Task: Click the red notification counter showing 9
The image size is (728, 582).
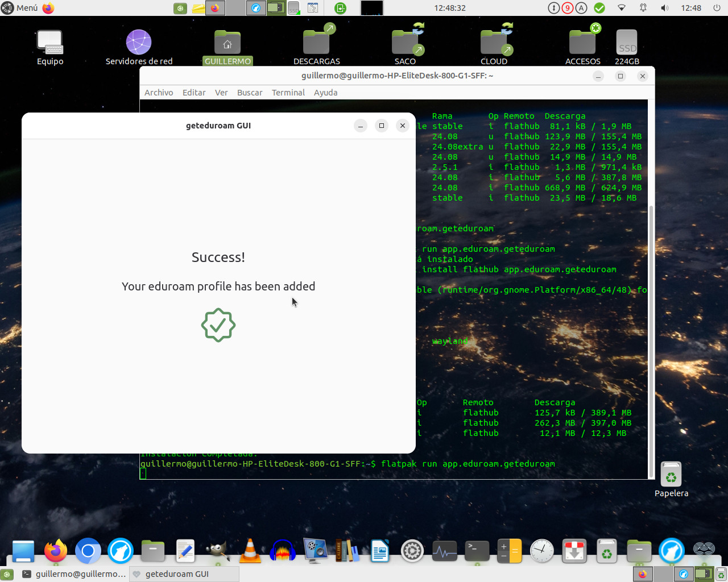Action: coord(567,8)
